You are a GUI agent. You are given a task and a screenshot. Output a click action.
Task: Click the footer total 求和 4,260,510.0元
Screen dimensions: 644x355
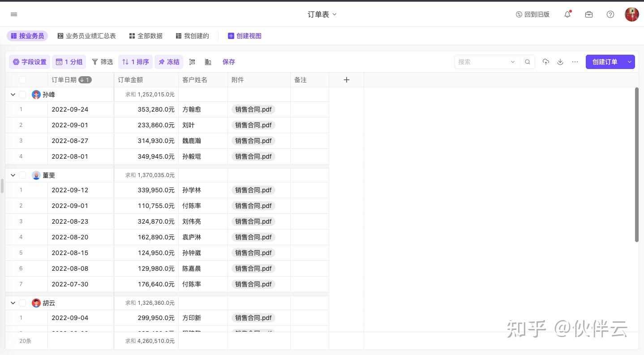pos(150,341)
